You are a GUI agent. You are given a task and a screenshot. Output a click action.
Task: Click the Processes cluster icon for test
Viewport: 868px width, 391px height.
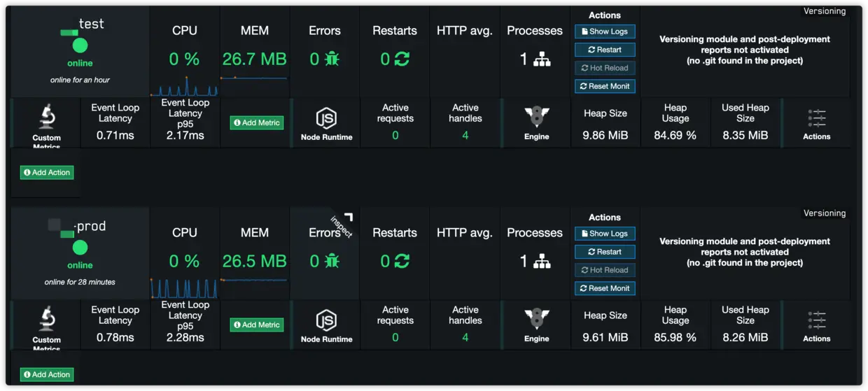(542, 60)
